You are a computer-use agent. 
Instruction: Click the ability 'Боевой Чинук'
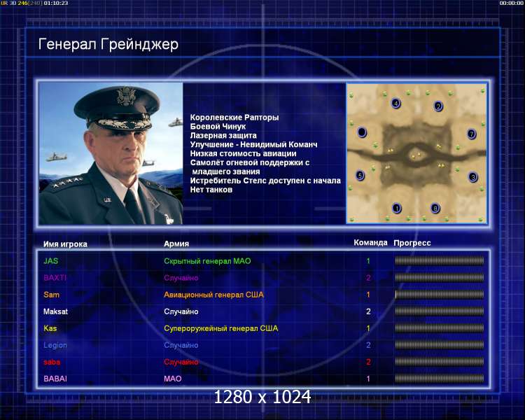tap(218, 127)
